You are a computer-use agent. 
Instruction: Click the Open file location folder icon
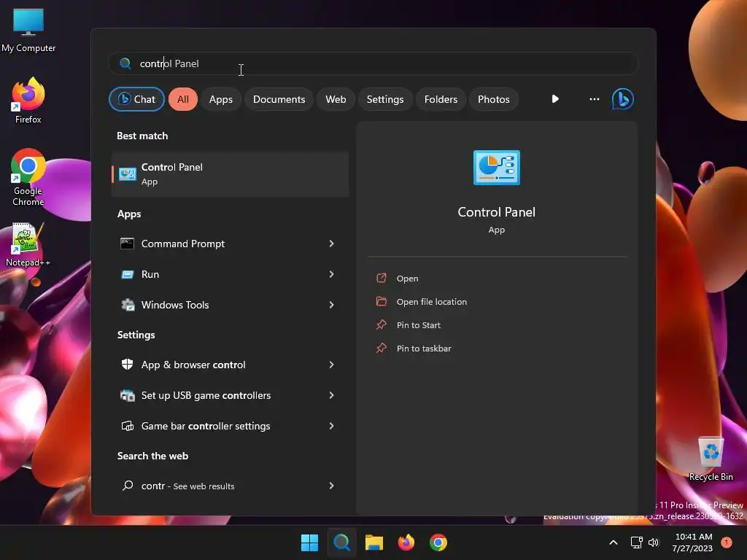pos(381,301)
